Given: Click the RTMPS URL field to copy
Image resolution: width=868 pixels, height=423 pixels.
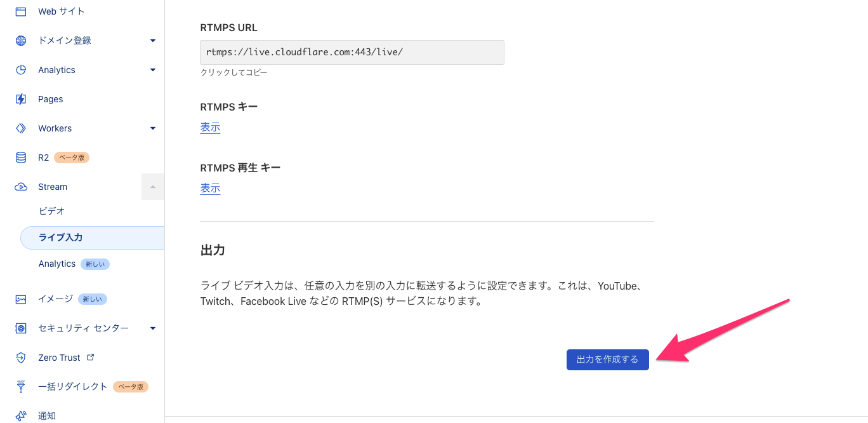Looking at the screenshot, I should pyautogui.click(x=352, y=52).
